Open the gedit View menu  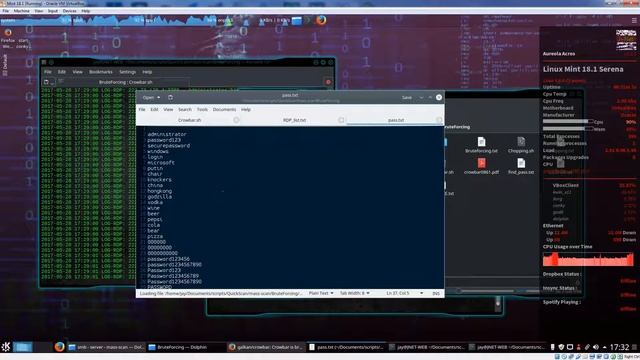(168, 109)
